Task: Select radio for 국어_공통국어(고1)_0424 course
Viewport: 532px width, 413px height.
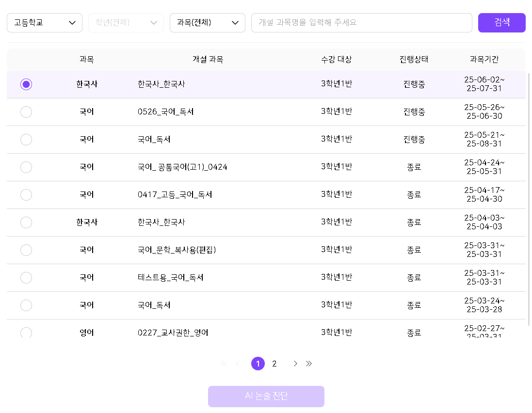Action: (x=26, y=167)
